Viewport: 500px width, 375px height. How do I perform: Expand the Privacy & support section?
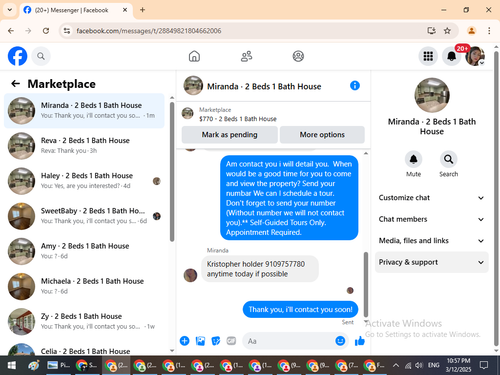pyautogui.click(x=432, y=262)
